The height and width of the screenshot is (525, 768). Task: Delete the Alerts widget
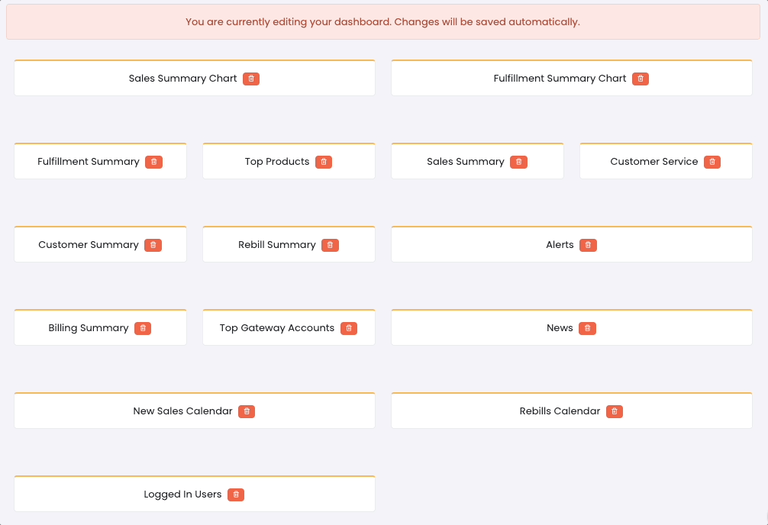pos(588,245)
